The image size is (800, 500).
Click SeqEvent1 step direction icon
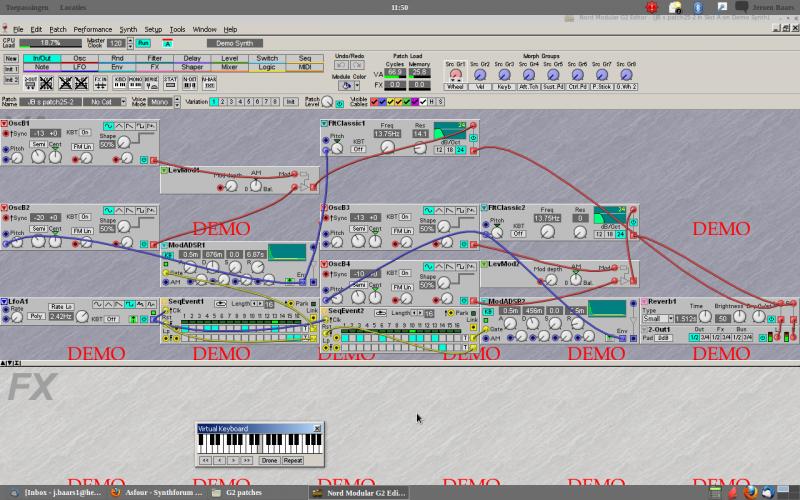tap(220, 304)
